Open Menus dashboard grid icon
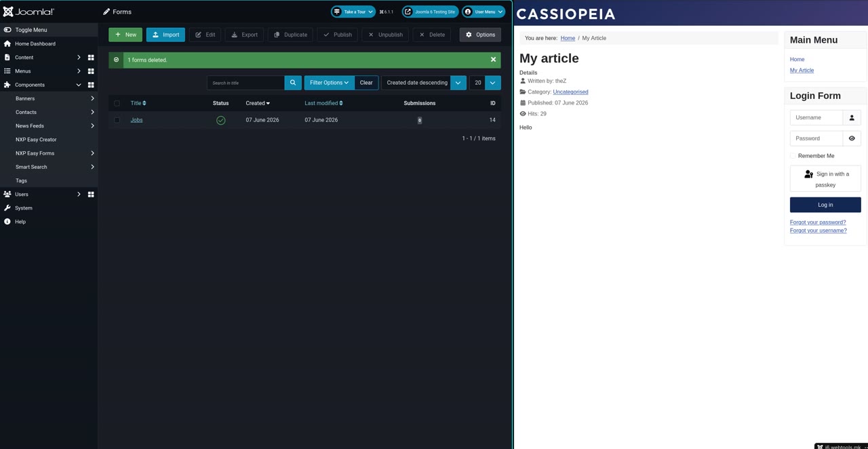Image resolution: width=868 pixels, height=449 pixels. point(91,71)
